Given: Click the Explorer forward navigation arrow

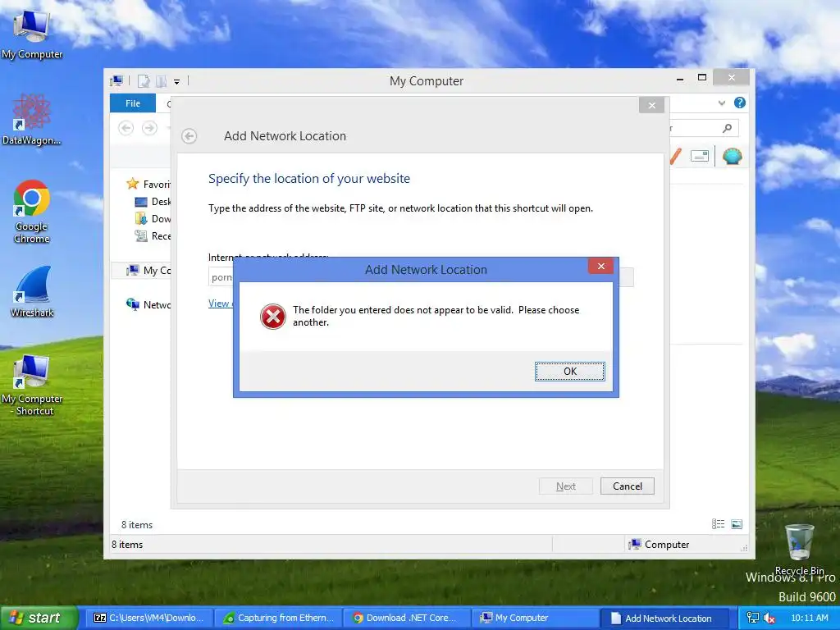Looking at the screenshot, I should click(149, 128).
